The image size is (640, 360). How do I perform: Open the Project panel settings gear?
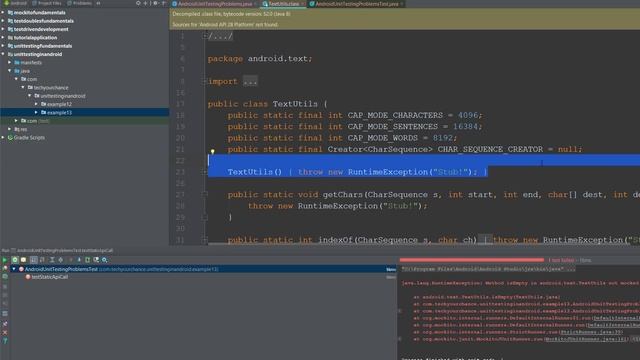155,3
